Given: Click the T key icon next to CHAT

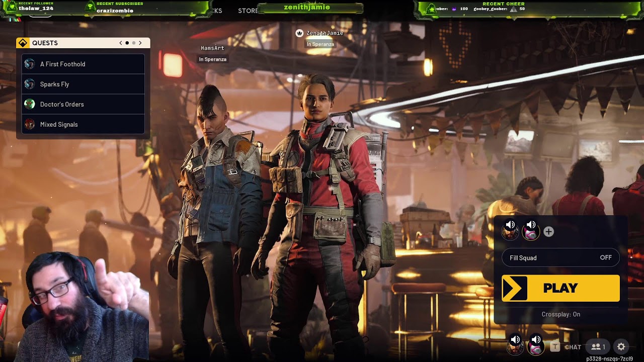Looking at the screenshot, I should (x=555, y=346).
